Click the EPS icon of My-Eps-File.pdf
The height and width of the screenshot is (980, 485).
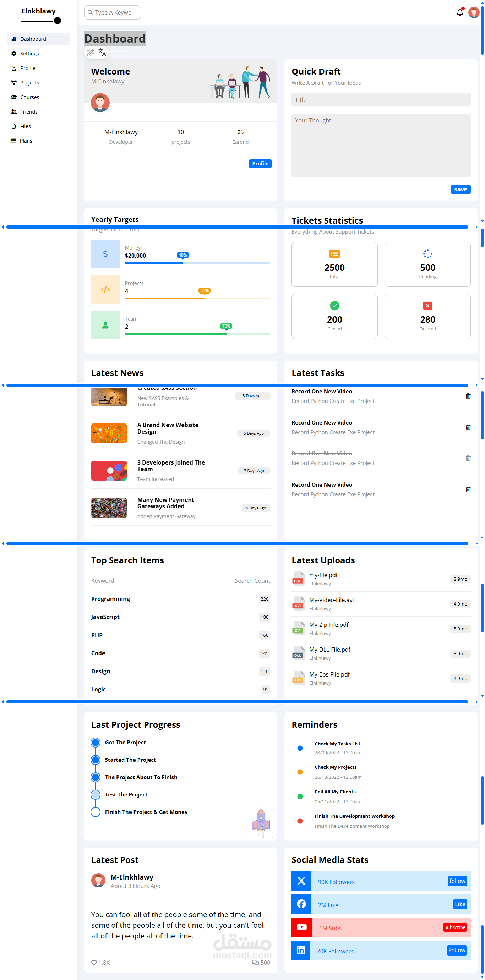[298, 678]
